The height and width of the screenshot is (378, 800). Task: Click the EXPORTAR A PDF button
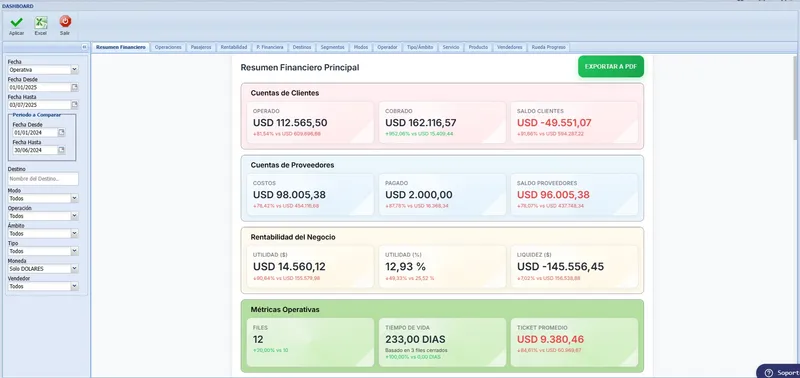[x=611, y=67]
